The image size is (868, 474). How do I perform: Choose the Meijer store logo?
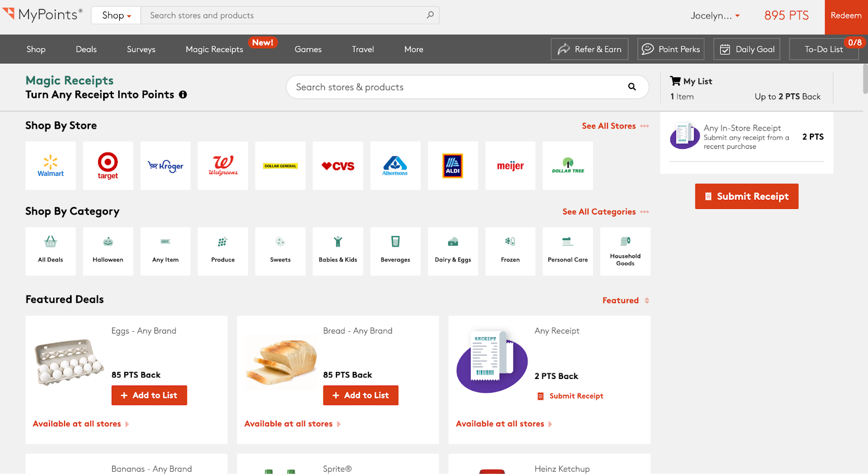pos(510,166)
